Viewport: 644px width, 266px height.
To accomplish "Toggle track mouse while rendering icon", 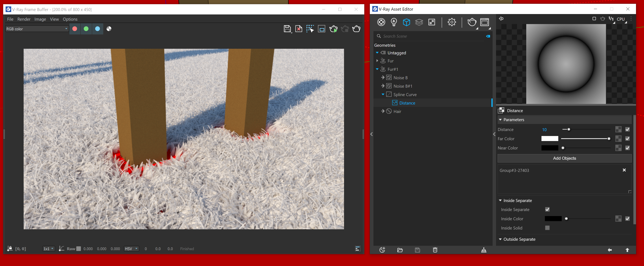I will [x=322, y=29].
